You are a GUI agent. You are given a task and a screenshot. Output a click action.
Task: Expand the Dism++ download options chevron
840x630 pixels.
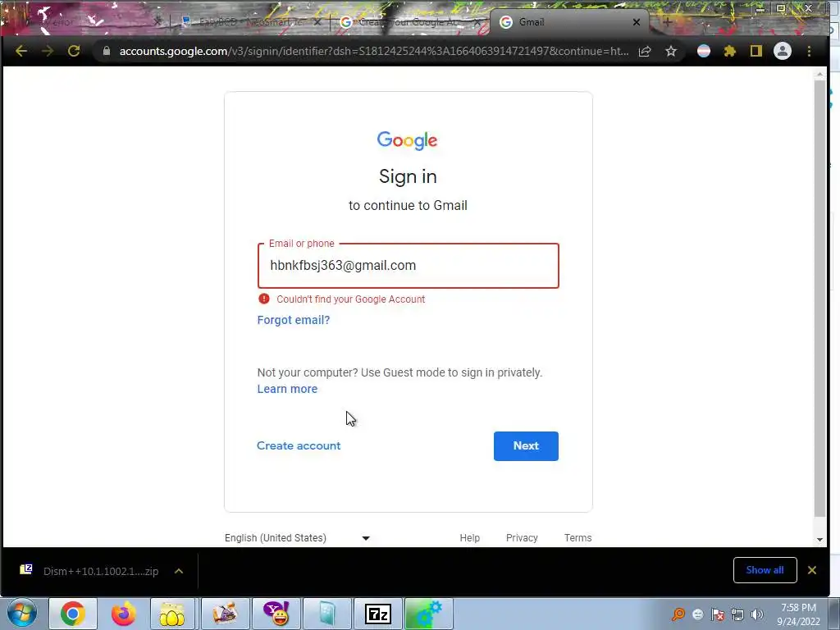[179, 571]
